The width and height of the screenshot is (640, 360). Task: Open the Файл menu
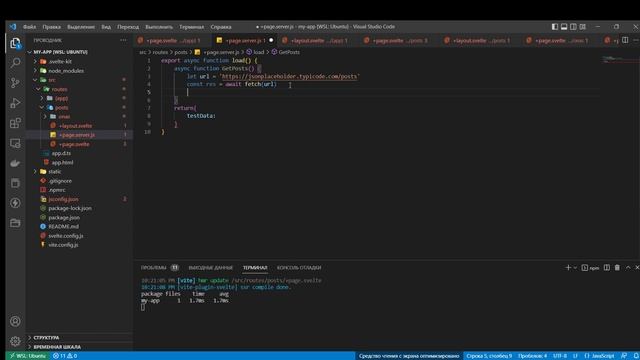29,27
